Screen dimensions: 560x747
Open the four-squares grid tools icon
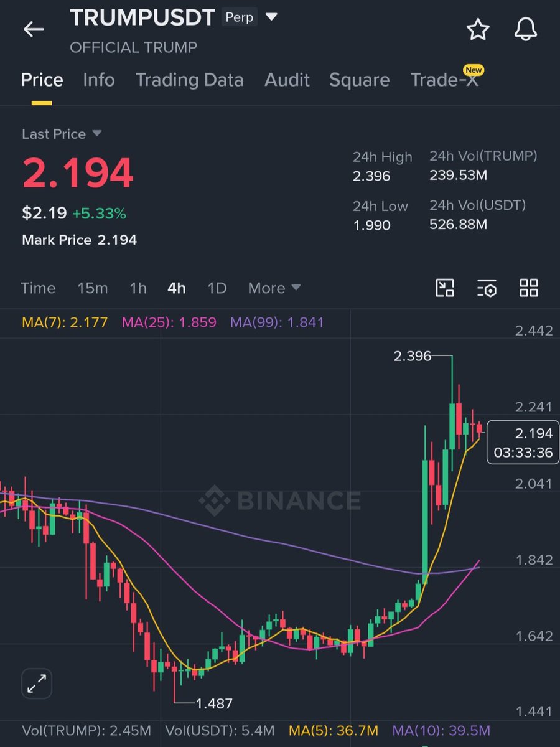coord(529,288)
